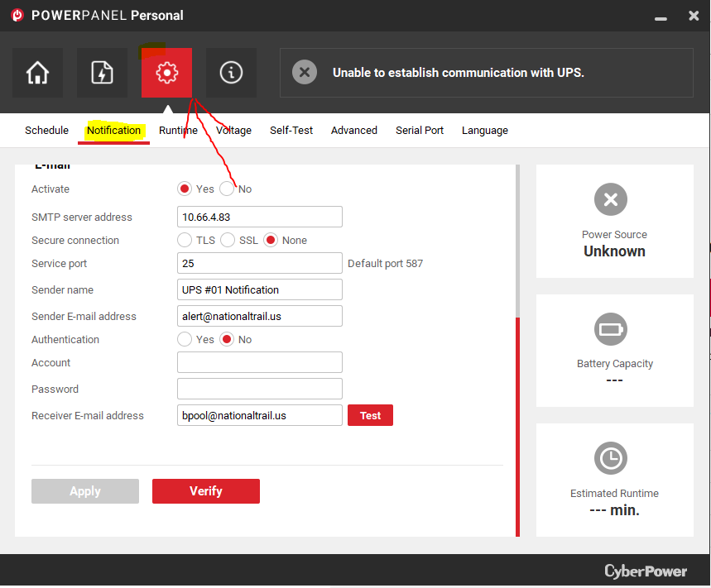Image resolution: width=711 pixels, height=588 pixels.
Task: Open the power energy report icon
Action: [102, 73]
